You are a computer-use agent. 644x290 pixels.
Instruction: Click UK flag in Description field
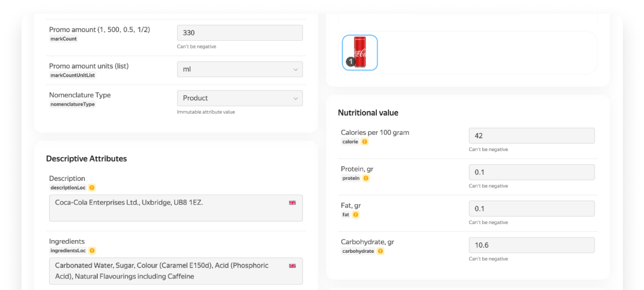click(x=292, y=203)
